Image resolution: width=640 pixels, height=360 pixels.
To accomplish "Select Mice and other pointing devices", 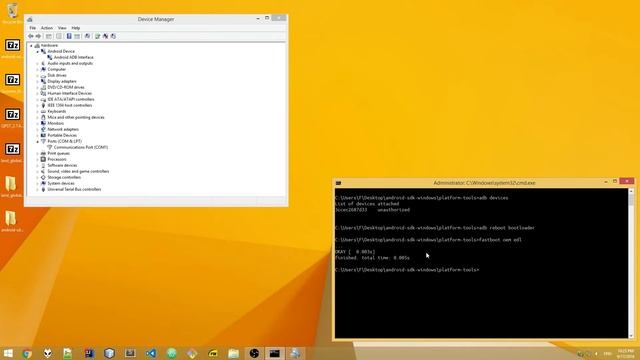I will [76, 118].
